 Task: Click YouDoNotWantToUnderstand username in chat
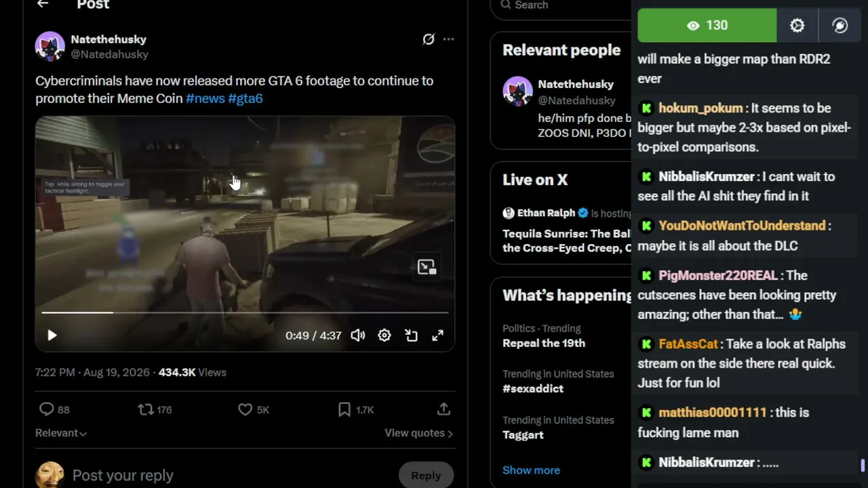[x=742, y=226]
